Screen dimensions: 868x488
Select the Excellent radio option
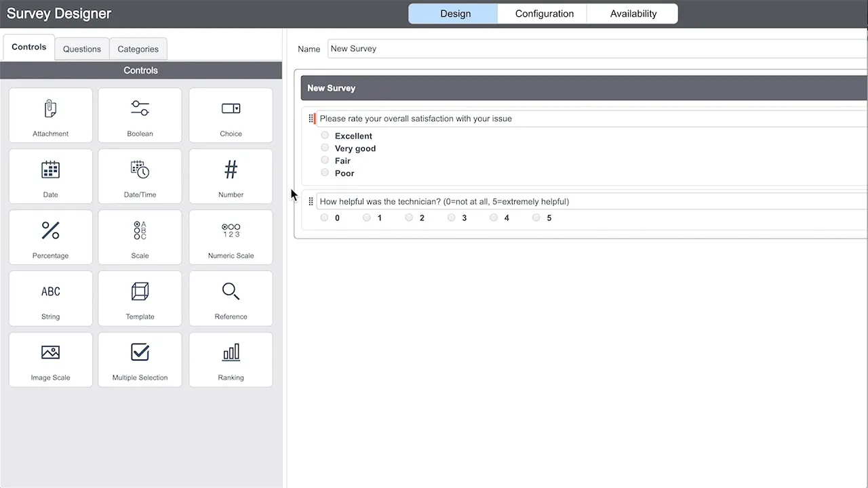pyautogui.click(x=325, y=135)
